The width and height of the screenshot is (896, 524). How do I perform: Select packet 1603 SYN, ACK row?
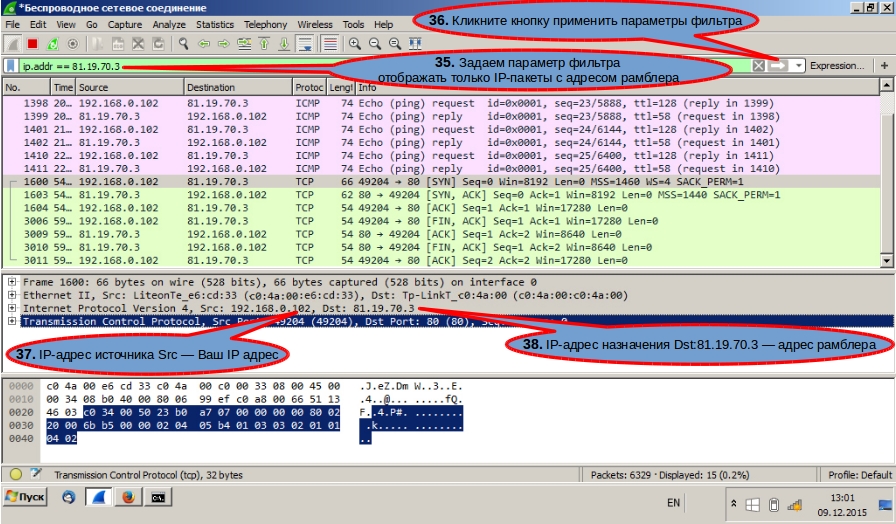(x=441, y=195)
